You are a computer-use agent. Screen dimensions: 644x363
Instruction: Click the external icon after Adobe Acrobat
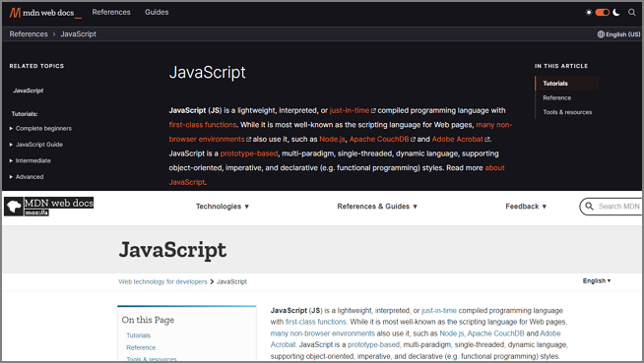point(487,140)
